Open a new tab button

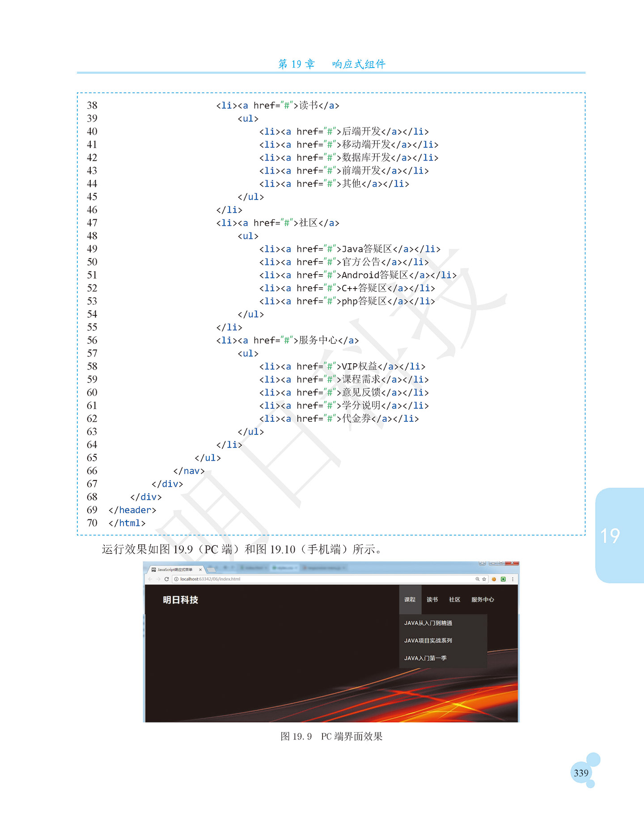pos(212,569)
